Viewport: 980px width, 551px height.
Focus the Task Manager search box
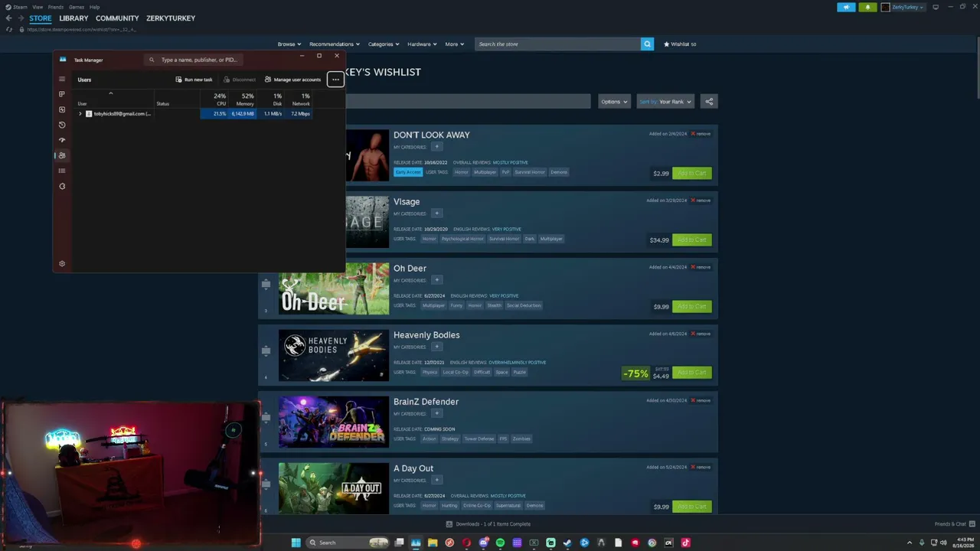pos(194,60)
